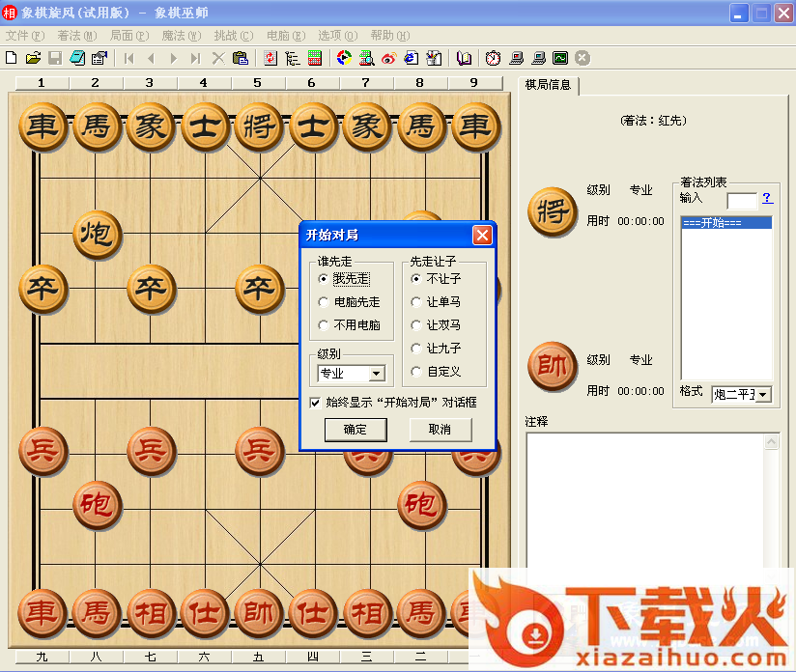Select the 电脑先走 radio option
The image size is (796, 672).
point(324,302)
